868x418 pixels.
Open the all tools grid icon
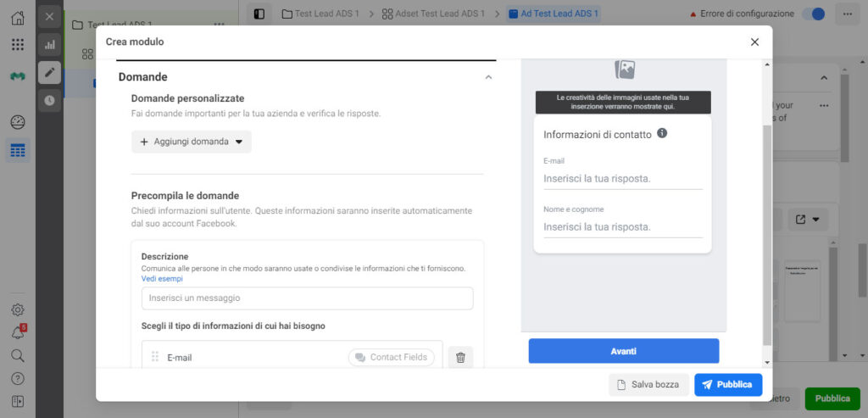18,44
